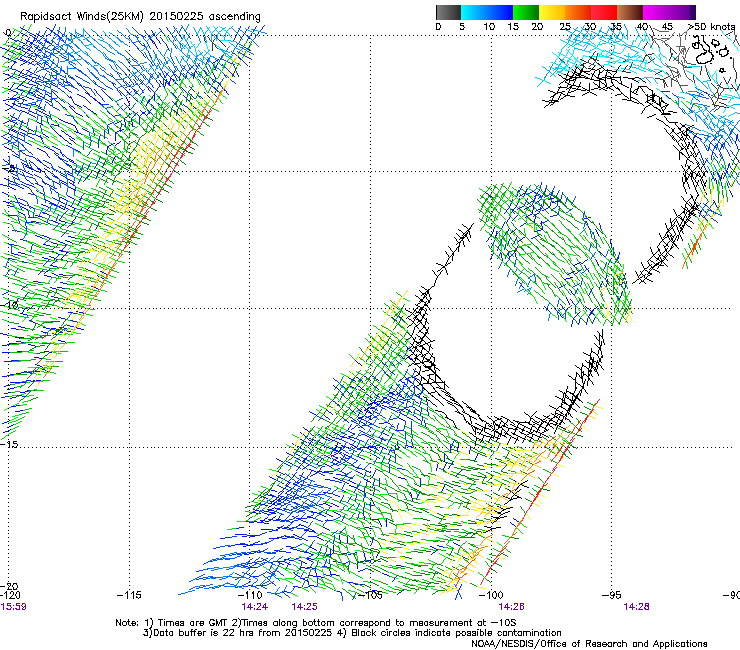This screenshot has width=740, height=650.
Task: Click the island coastline outlines near the top right
Action: click(712, 53)
